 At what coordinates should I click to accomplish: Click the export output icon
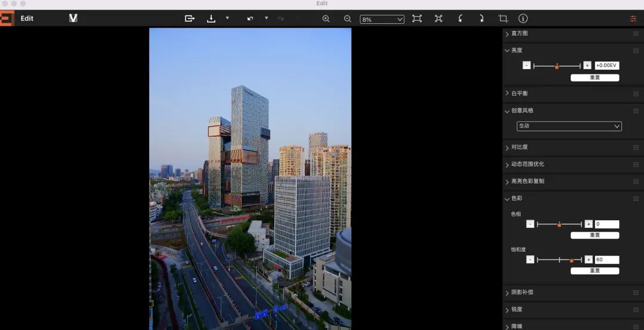pyautogui.click(x=190, y=18)
